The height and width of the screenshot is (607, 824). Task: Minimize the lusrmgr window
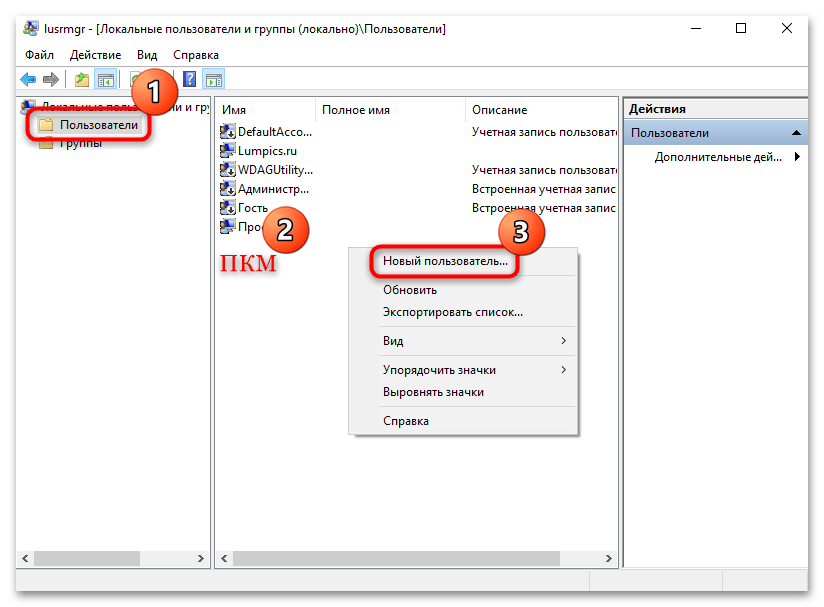coord(696,28)
